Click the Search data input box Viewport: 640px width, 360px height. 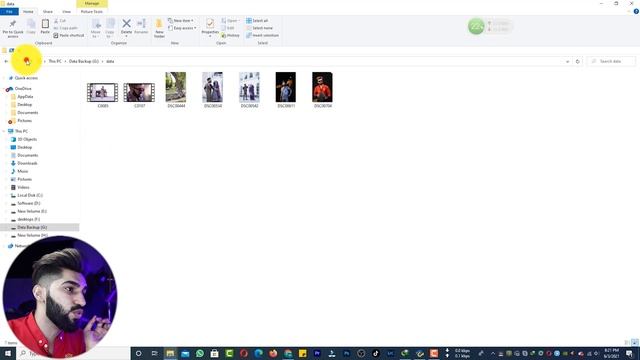[x=611, y=61]
